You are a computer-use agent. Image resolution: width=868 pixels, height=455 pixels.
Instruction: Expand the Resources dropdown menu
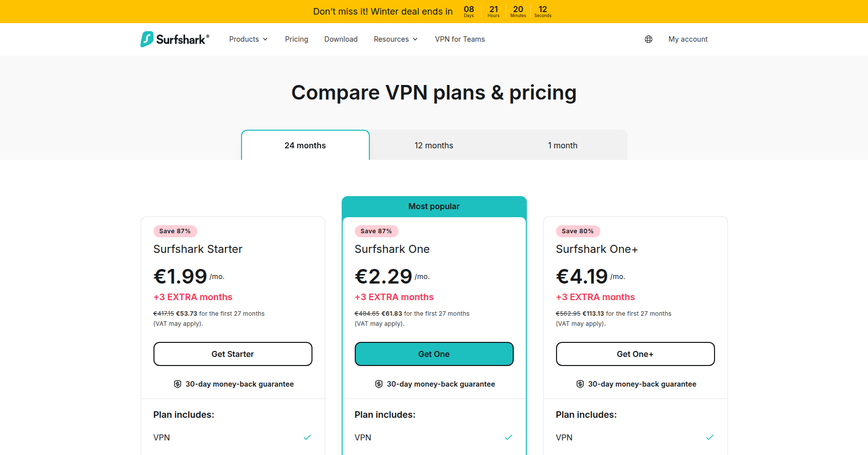point(396,39)
